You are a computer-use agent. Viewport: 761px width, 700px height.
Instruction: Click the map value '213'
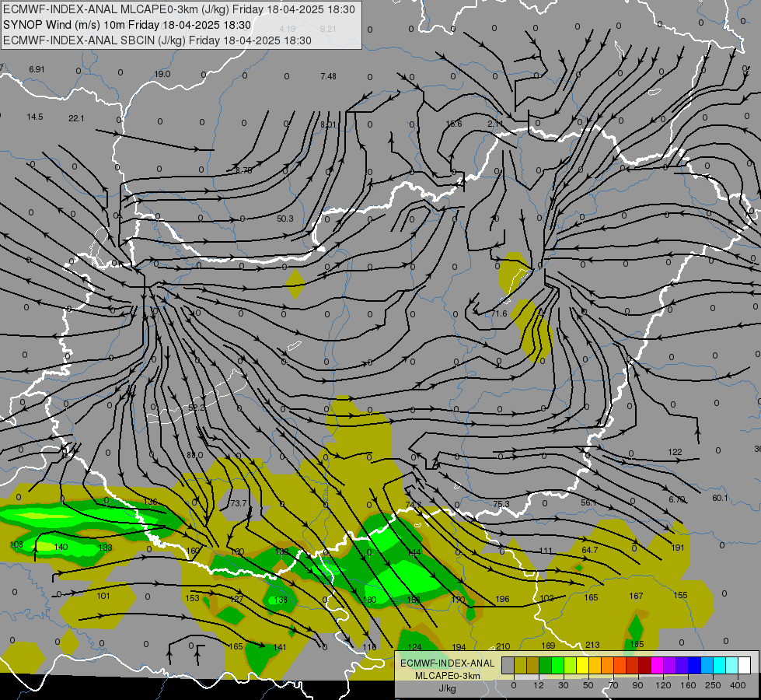pyautogui.click(x=592, y=645)
